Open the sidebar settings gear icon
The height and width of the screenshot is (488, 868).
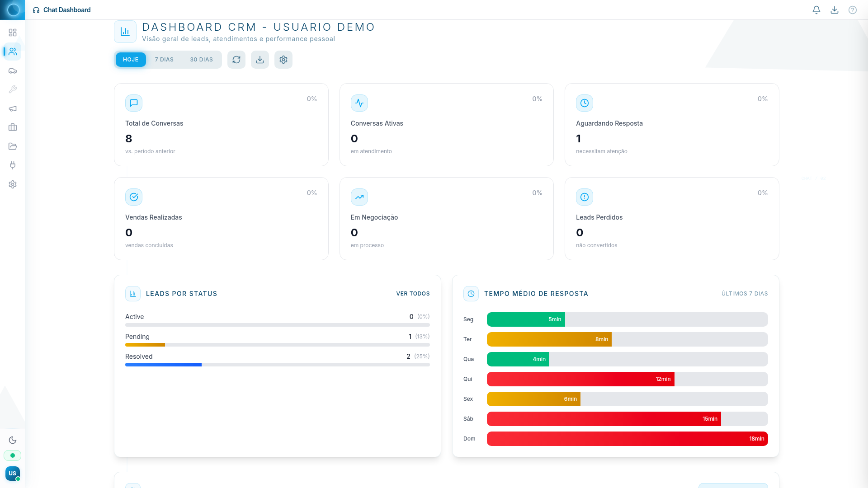point(13,184)
